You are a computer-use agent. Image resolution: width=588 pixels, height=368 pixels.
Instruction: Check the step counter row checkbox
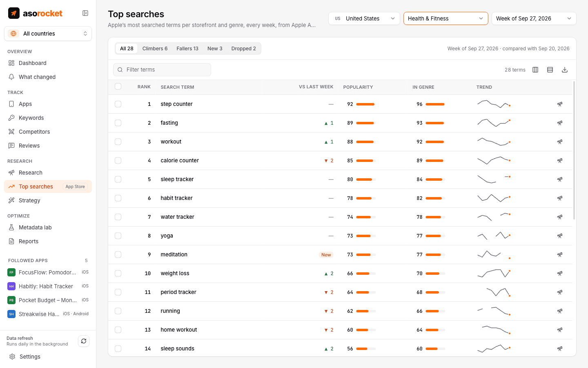coord(118,104)
